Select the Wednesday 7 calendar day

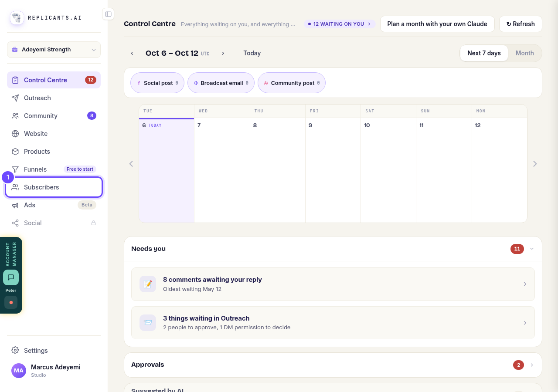point(222,170)
